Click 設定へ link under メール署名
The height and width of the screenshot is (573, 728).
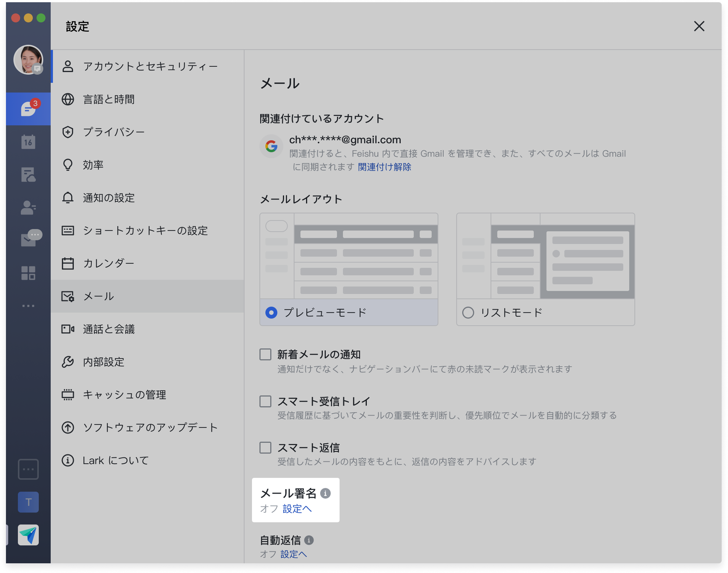(x=297, y=508)
